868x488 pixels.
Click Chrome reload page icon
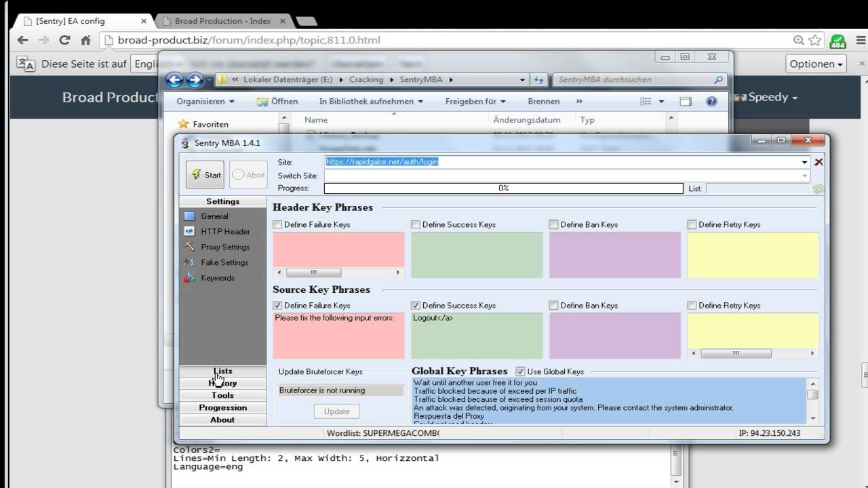(x=64, y=40)
